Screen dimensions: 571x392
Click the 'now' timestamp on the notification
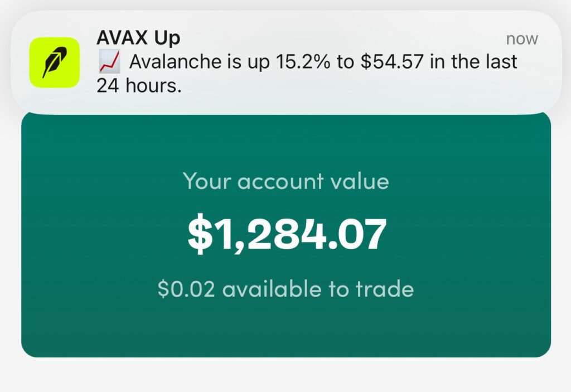[x=522, y=39]
